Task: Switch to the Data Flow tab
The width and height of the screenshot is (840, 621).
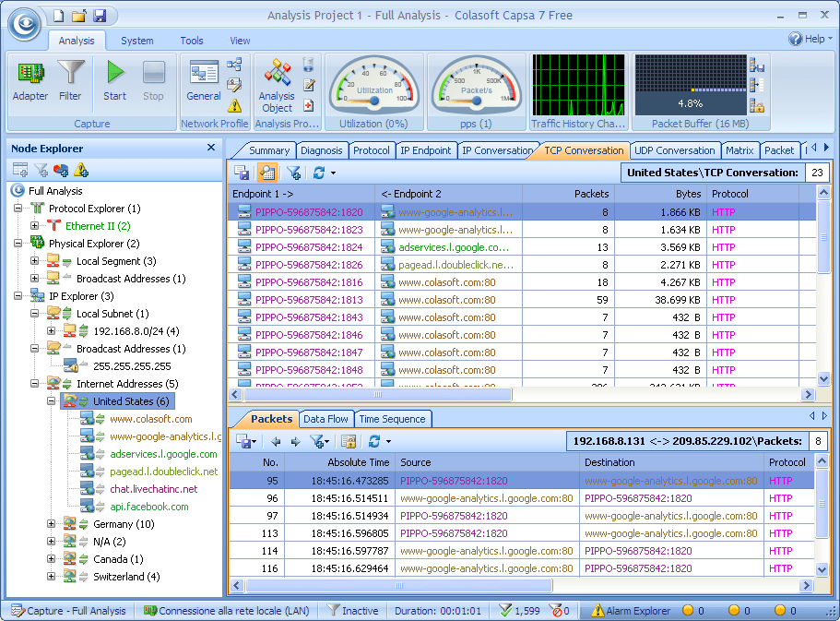Action: point(326,419)
